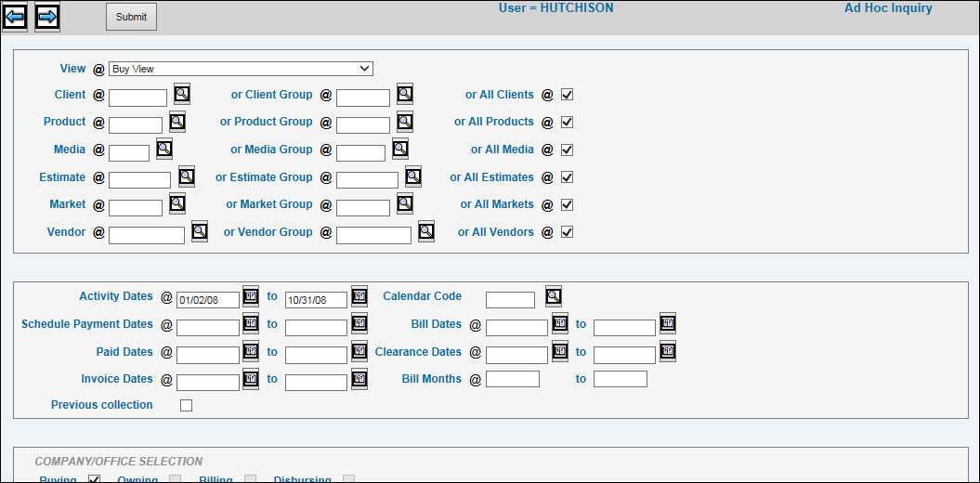Open the Calendar Code lookup icon
Viewport: 980px width, 483px height.
(x=553, y=296)
